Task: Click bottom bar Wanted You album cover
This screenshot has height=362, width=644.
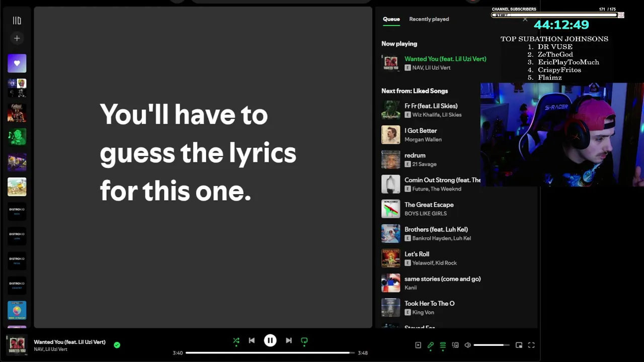Action: 17,345
